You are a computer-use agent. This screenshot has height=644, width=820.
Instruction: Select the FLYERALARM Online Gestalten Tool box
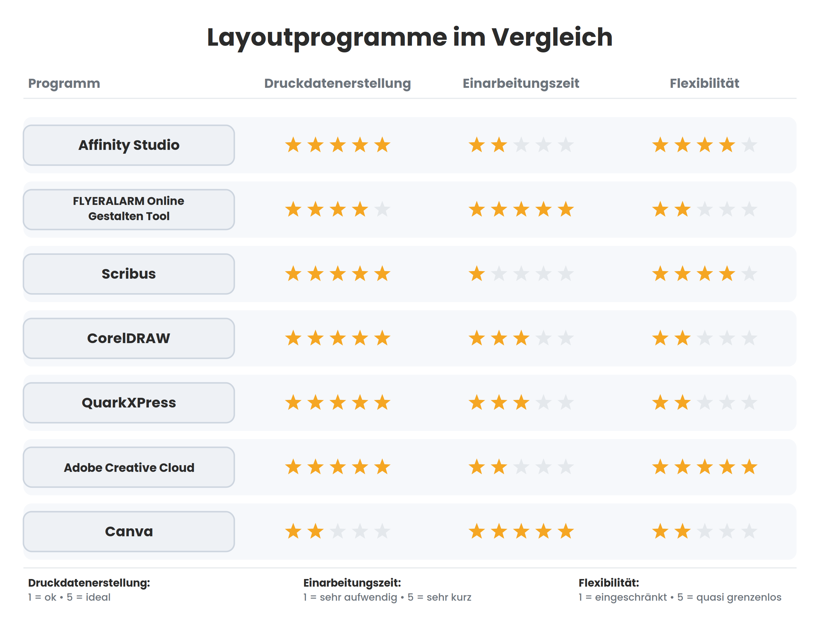click(129, 210)
